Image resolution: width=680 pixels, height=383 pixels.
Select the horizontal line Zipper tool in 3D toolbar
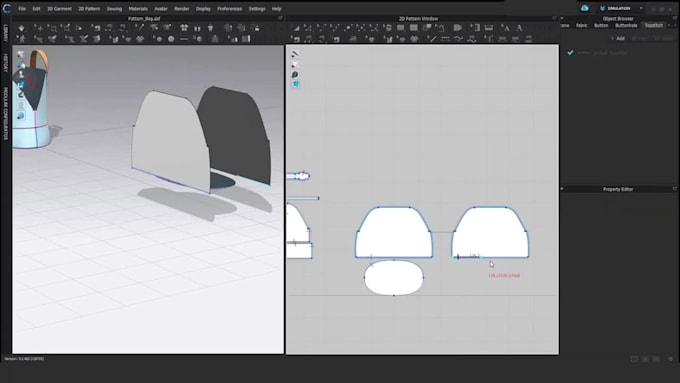184,39
